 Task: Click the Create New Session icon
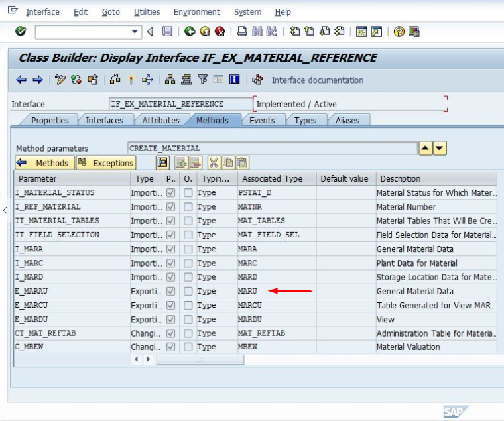pyautogui.click(x=361, y=32)
